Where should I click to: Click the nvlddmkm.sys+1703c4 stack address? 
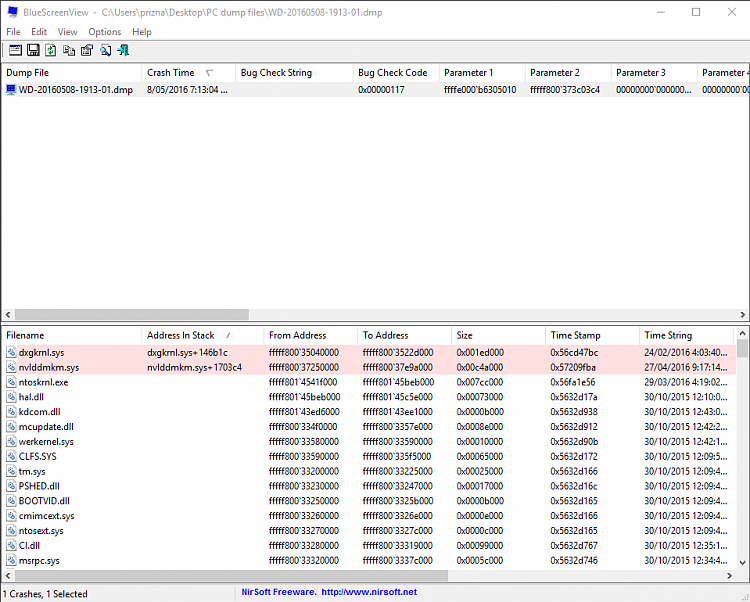pos(194,367)
